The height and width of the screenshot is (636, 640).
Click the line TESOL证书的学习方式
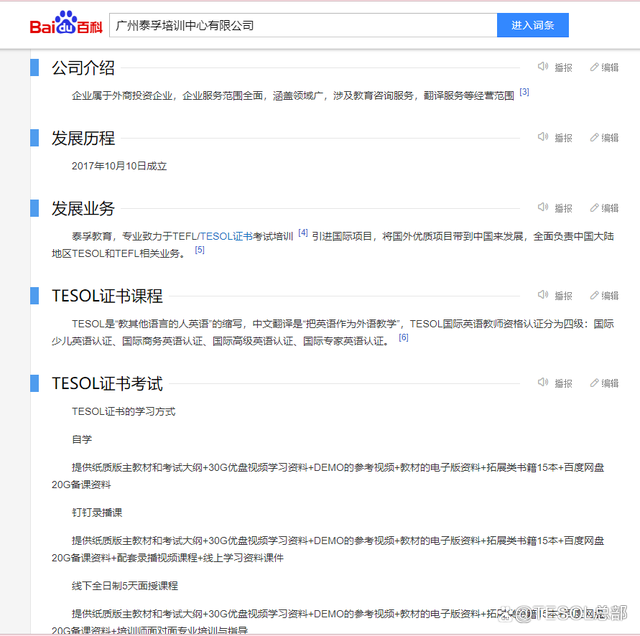click(x=123, y=411)
